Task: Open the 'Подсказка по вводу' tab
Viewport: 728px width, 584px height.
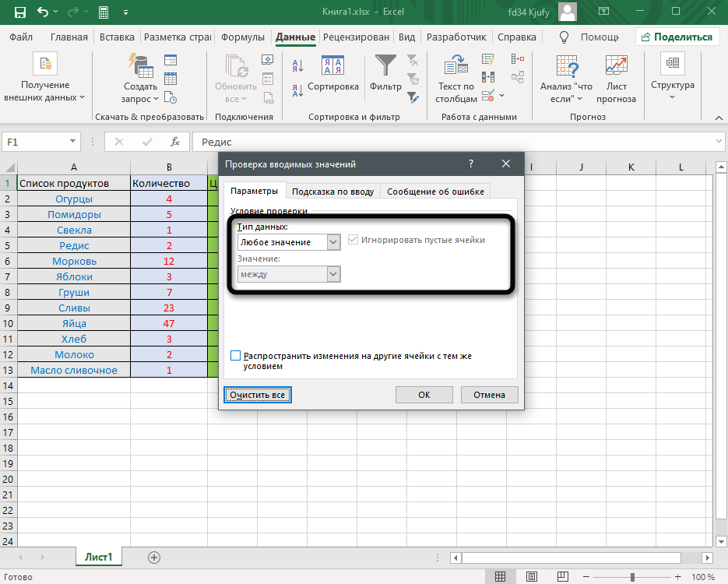Action: (332, 192)
